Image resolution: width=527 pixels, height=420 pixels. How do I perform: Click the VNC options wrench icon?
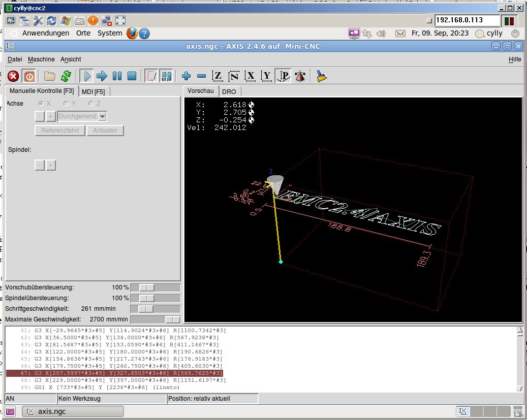[x=38, y=21]
